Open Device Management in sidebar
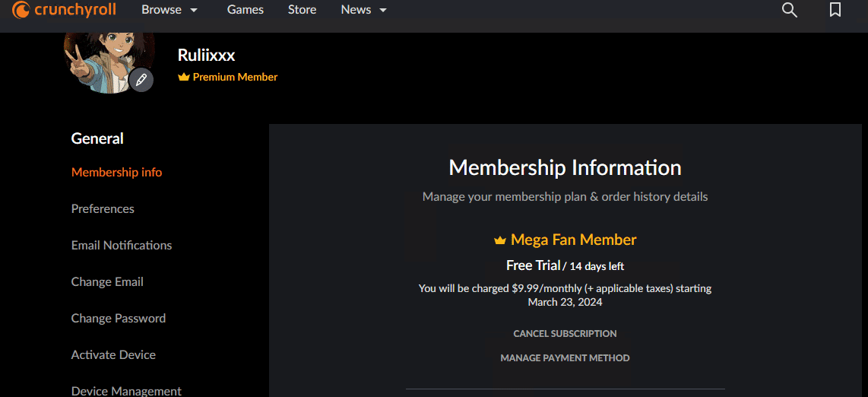 point(126,391)
